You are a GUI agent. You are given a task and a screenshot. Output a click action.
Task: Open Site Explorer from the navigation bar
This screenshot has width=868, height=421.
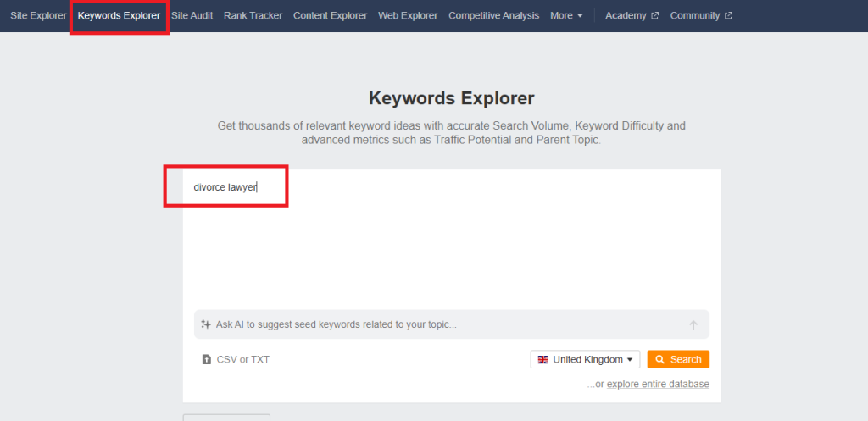(x=38, y=15)
